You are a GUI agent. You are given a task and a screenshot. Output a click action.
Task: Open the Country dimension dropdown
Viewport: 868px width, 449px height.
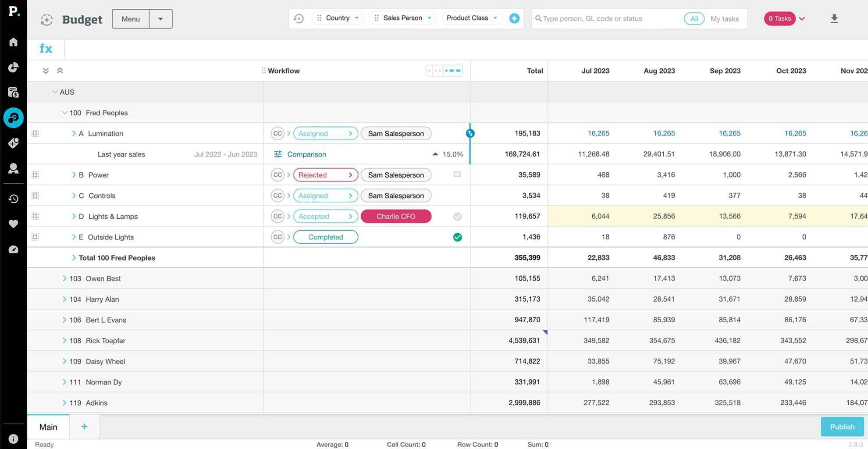click(338, 18)
